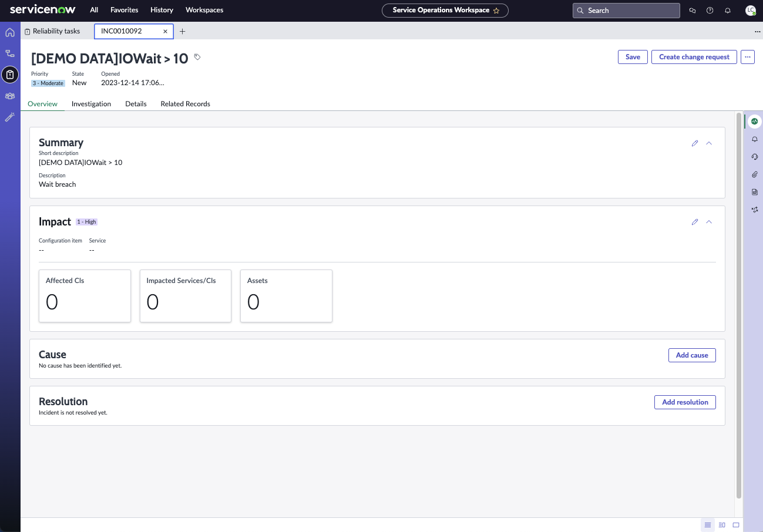This screenshot has height=532, width=763.
Task: Click the Add resolution button
Action: click(x=685, y=402)
